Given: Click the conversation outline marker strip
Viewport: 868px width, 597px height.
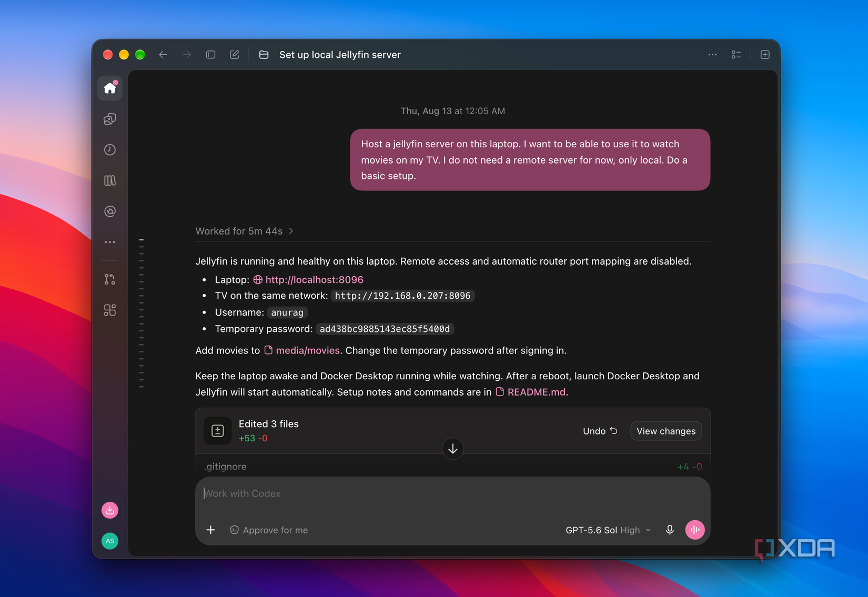Looking at the screenshot, I should click(x=141, y=313).
